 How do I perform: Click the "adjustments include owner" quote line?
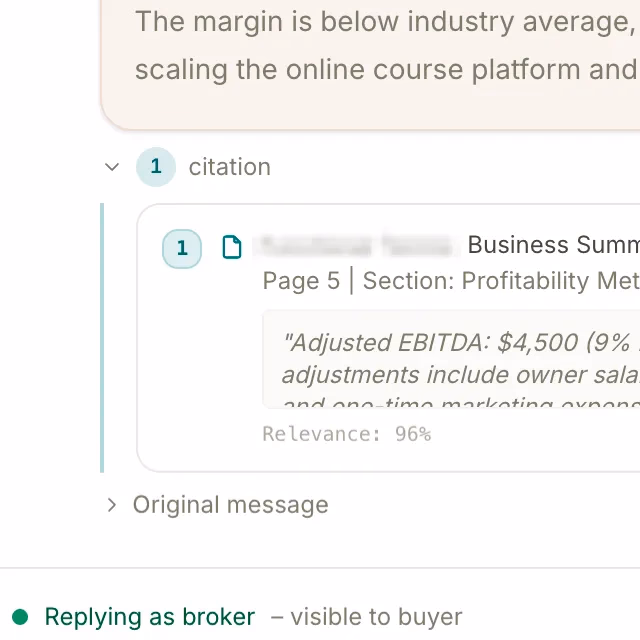(x=460, y=375)
